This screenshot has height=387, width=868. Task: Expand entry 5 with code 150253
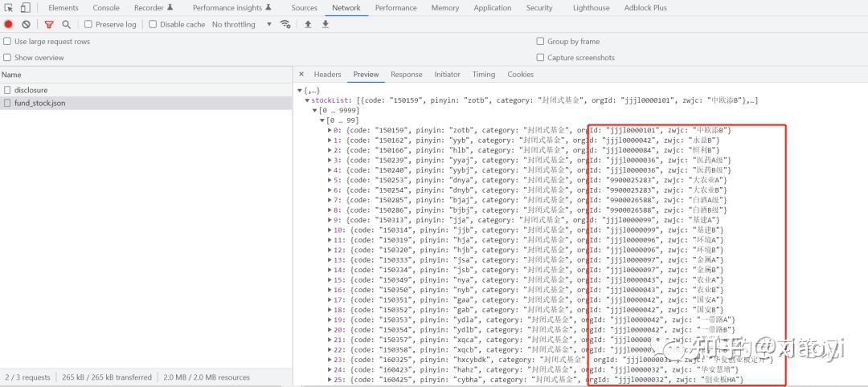(x=330, y=180)
